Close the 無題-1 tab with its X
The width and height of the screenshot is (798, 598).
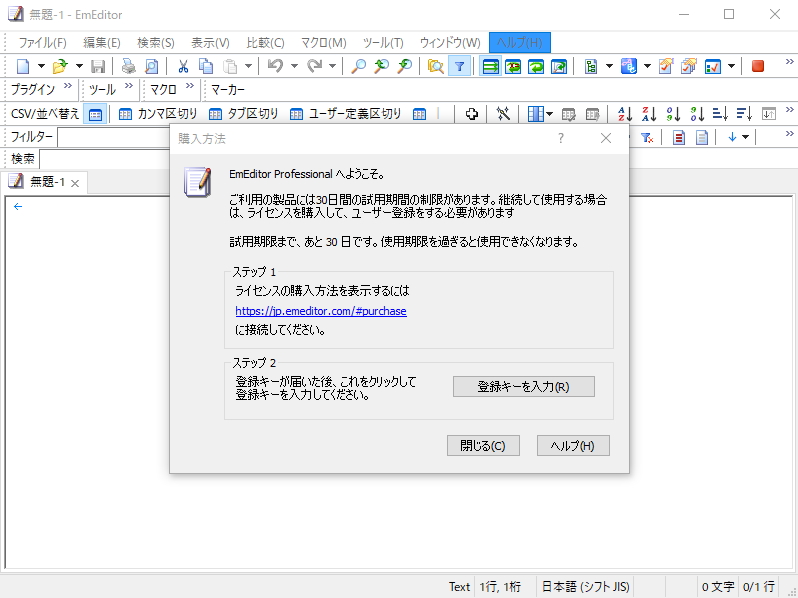[x=75, y=183]
